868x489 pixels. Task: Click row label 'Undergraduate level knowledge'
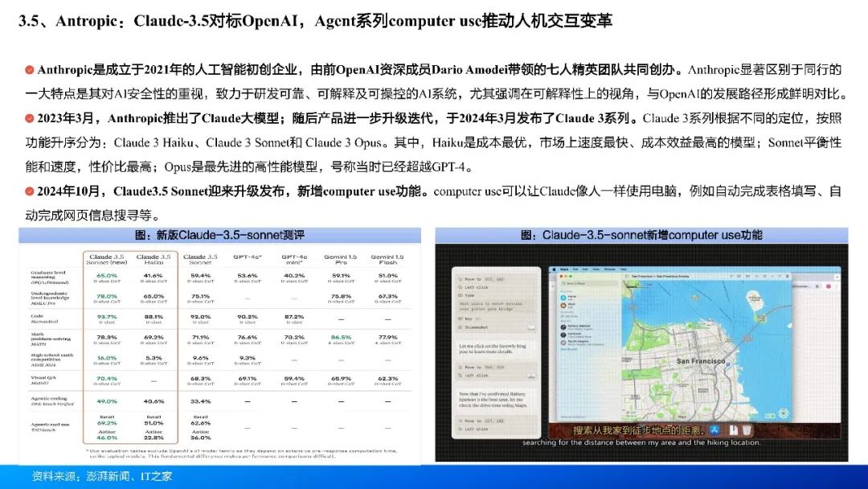(x=49, y=298)
